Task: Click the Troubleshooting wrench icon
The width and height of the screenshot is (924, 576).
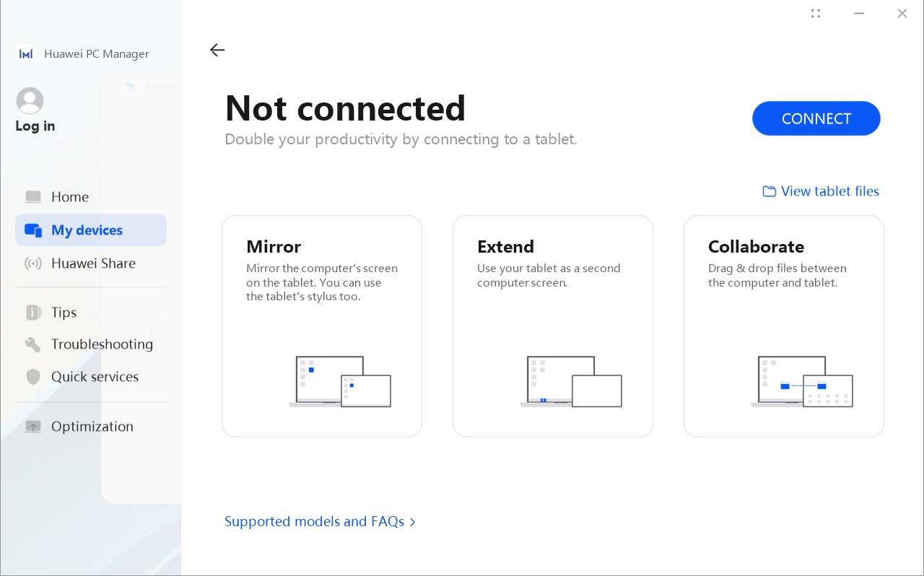Action: pyautogui.click(x=33, y=344)
